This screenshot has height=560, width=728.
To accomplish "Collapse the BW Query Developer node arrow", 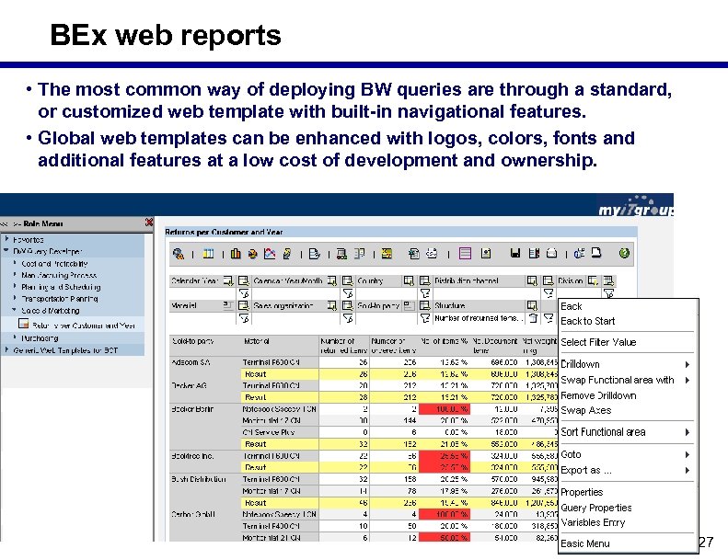I will click(6, 250).
